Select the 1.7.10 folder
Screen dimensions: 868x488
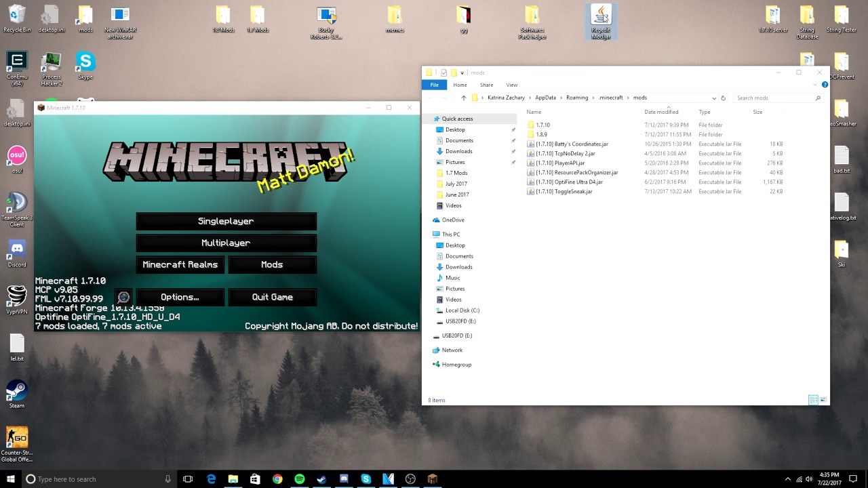coord(542,125)
